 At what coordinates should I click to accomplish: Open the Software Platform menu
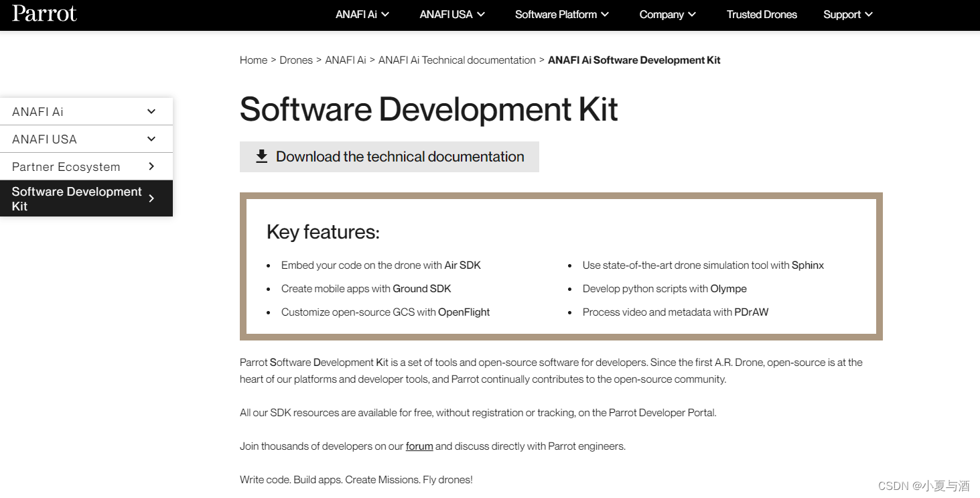pos(562,15)
